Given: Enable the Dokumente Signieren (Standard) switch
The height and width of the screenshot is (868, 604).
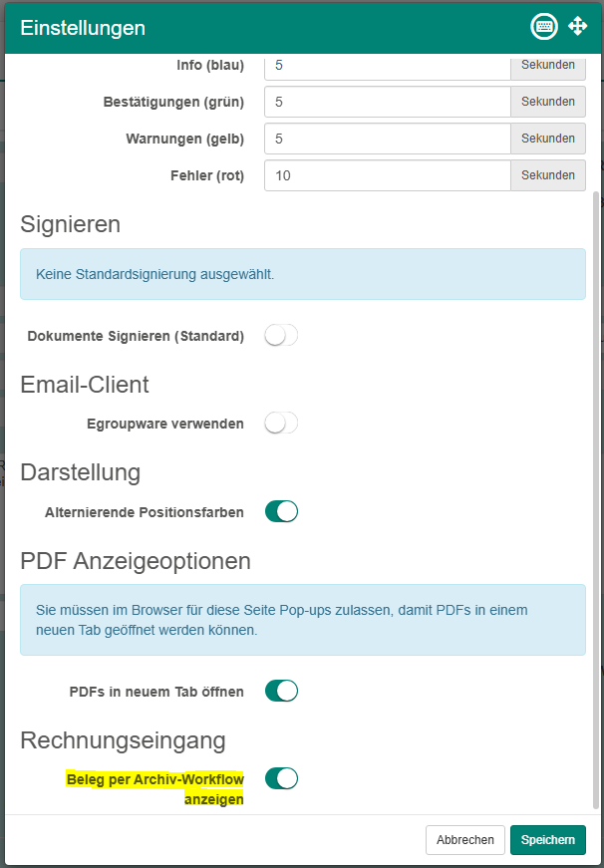Looking at the screenshot, I should coord(281,336).
